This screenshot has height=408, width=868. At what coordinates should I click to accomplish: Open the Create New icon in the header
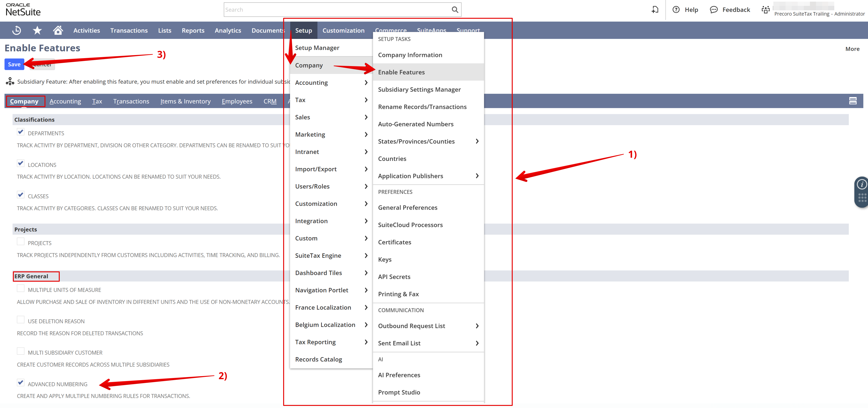pyautogui.click(x=655, y=10)
